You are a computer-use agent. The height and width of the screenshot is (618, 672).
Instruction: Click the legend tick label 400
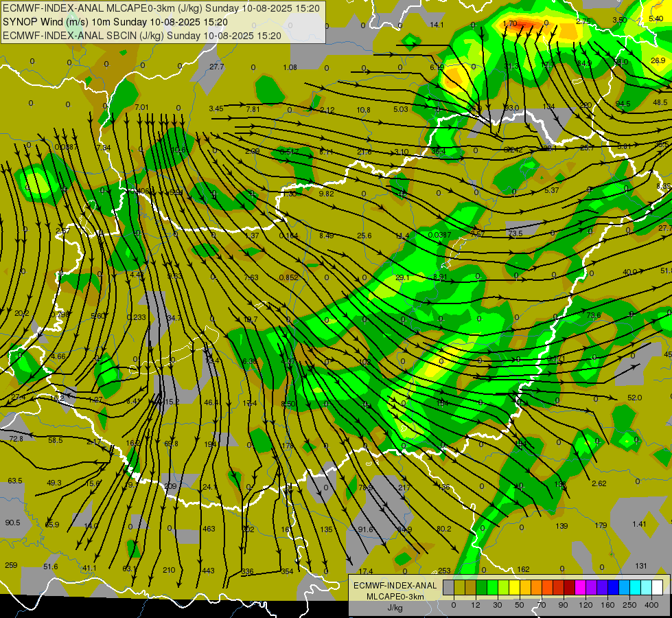click(x=651, y=605)
